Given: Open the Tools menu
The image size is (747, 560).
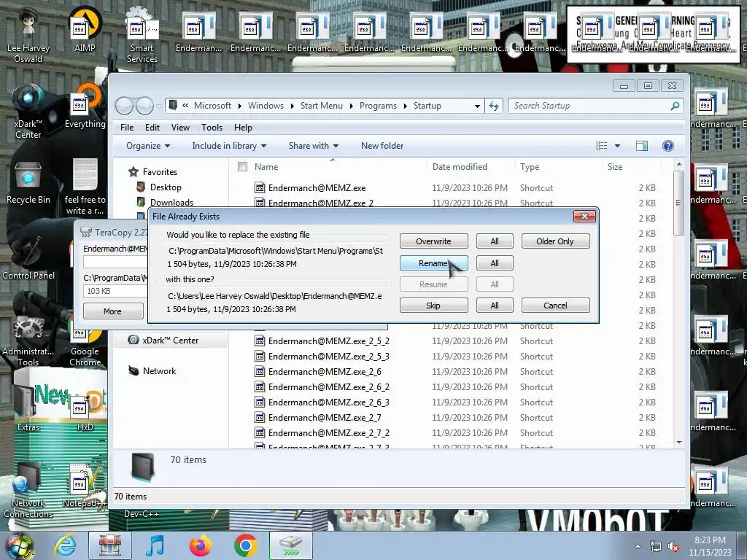Looking at the screenshot, I should click(x=212, y=128).
